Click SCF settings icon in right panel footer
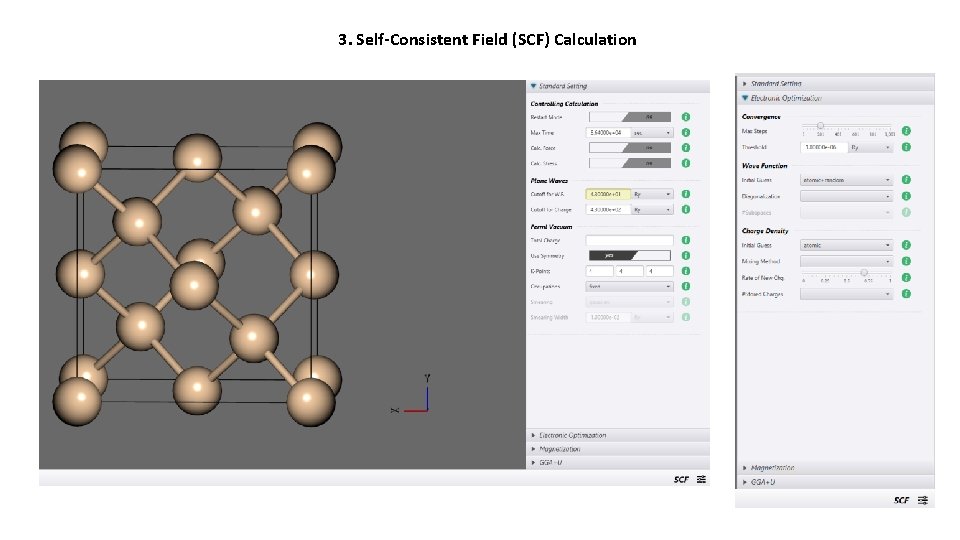Viewport: 960px width, 540px height. coord(923,500)
